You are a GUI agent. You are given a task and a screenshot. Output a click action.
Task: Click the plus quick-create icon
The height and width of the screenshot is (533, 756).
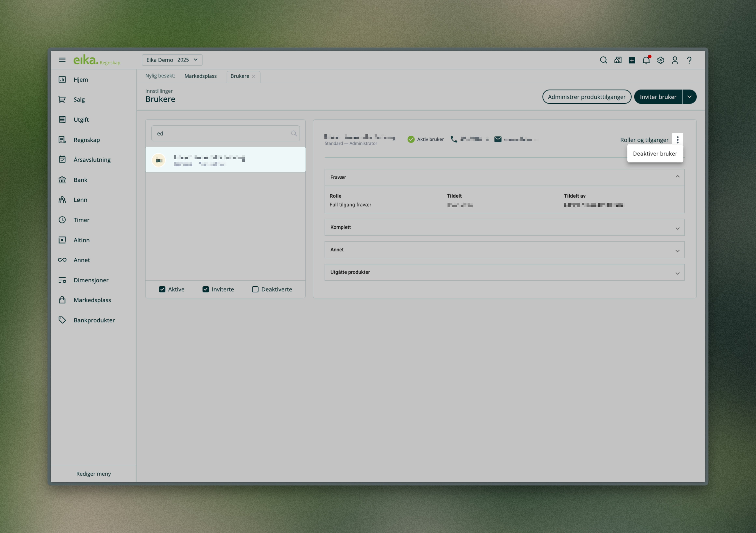631,60
